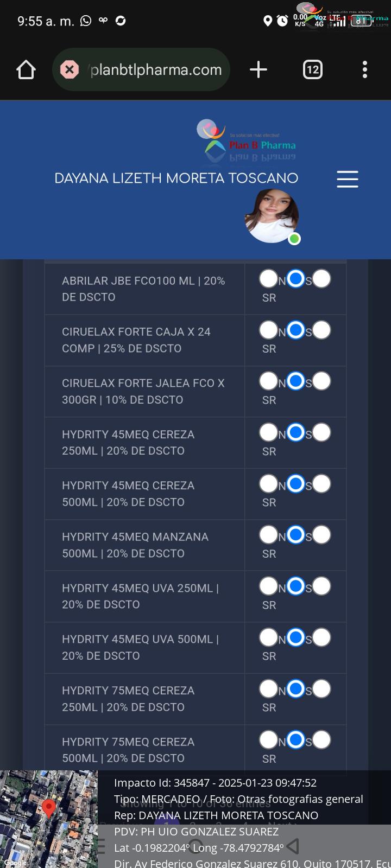The width and height of the screenshot is (391, 868).
Task: Tap the HYDRITY 45MEQ CEREZA 250ML row
Action: pos(195,443)
